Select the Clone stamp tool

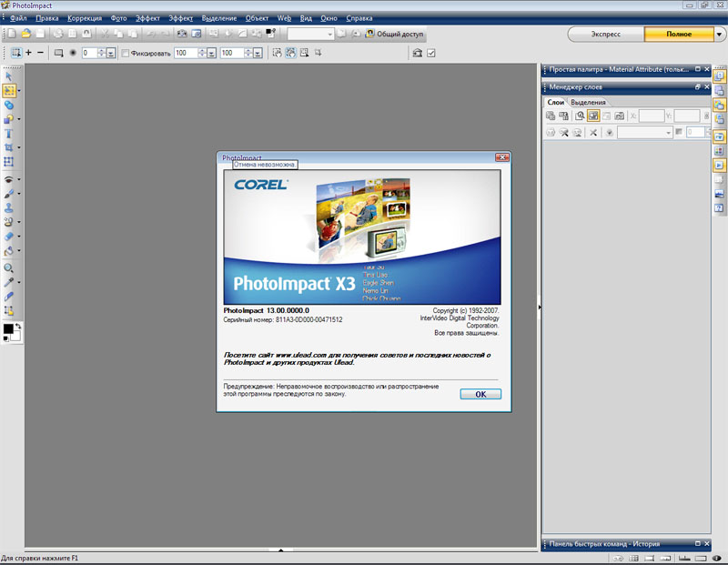coord(9,207)
